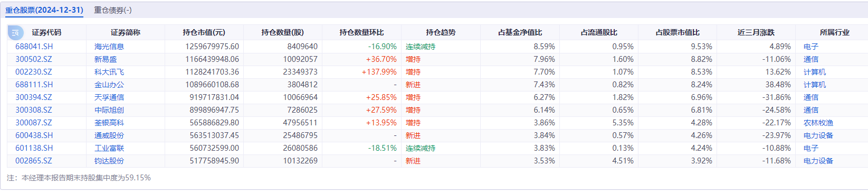Sort by 近三月涨跌 column header
868x192 pixels.
click(x=756, y=33)
